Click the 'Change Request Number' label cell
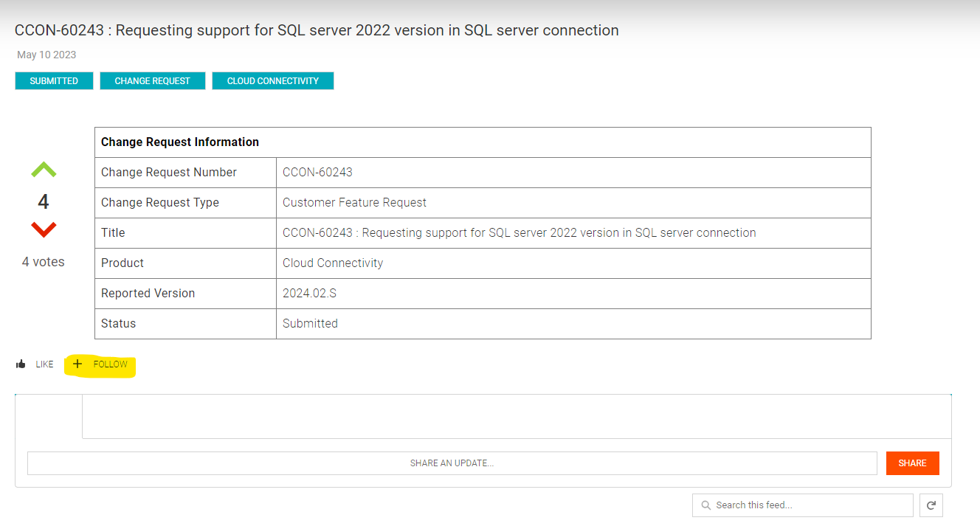Viewport: 980px width, 526px height. click(185, 173)
